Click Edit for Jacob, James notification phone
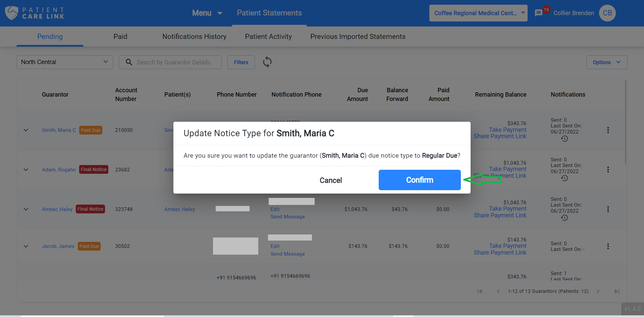Screen dimensions: 644x317 pos(275,246)
